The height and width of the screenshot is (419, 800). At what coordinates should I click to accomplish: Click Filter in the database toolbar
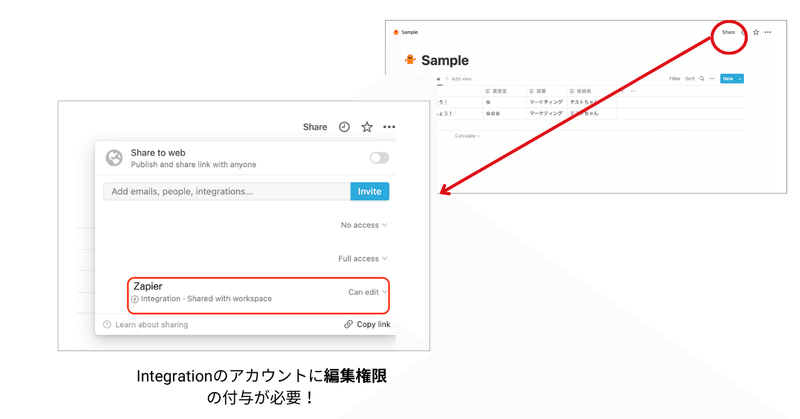(674, 79)
